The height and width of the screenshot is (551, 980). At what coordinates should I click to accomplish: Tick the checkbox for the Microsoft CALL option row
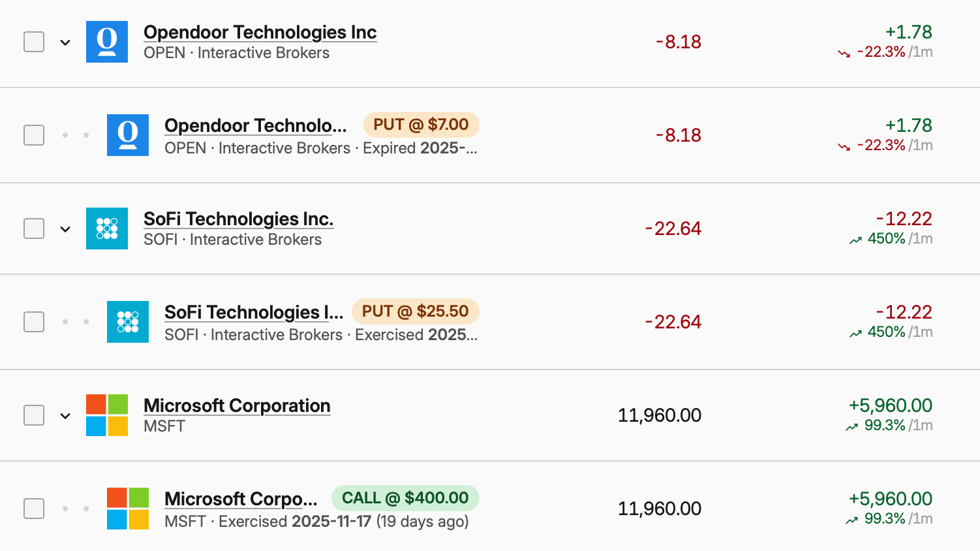tap(34, 509)
